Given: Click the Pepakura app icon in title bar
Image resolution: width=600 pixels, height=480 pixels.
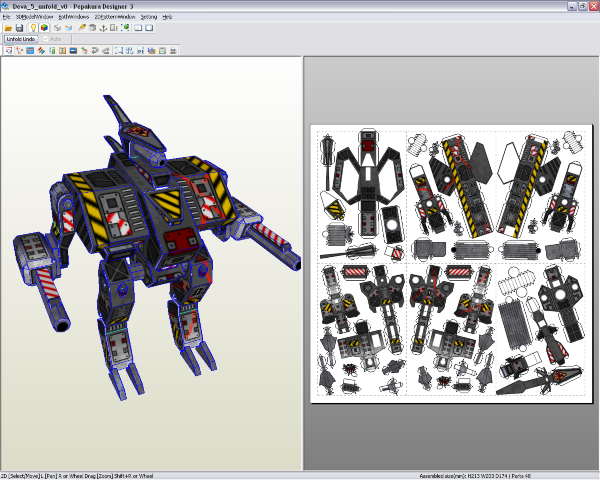Looking at the screenshot, I should [x=5, y=6].
